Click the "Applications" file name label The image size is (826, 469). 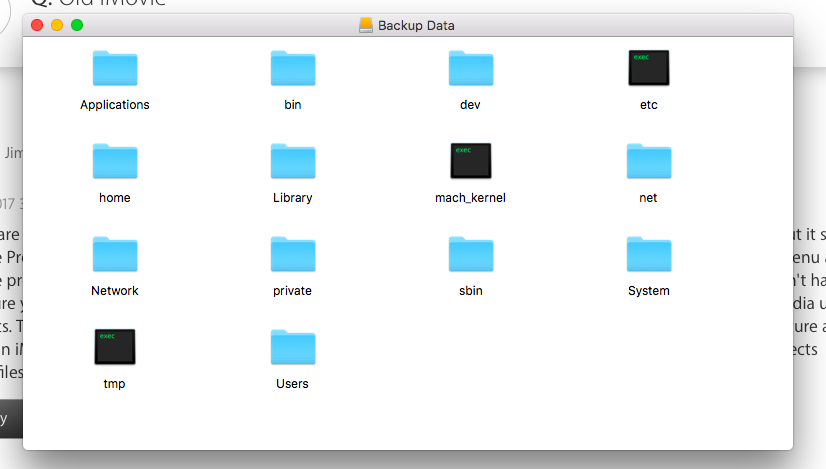point(115,105)
